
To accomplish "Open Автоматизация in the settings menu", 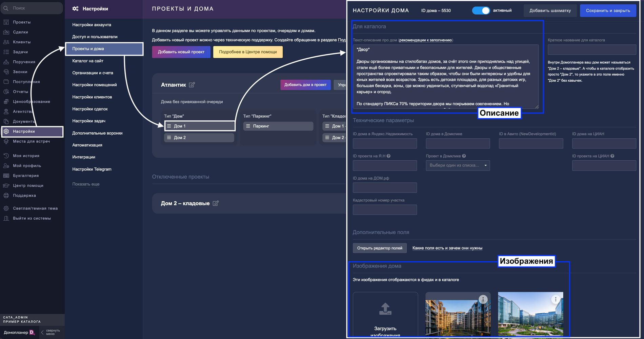I will (87, 145).
